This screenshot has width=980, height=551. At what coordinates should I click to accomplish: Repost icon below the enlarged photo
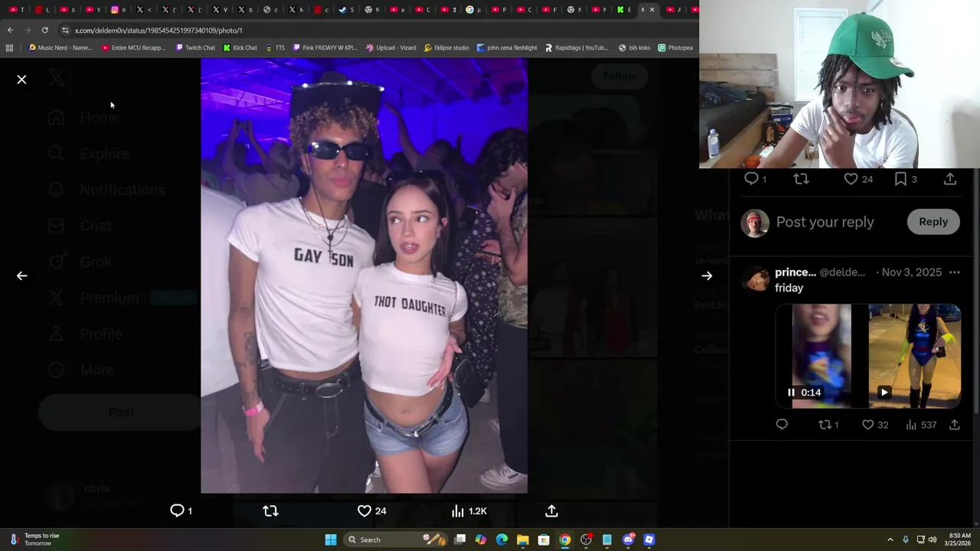point(270,510)
